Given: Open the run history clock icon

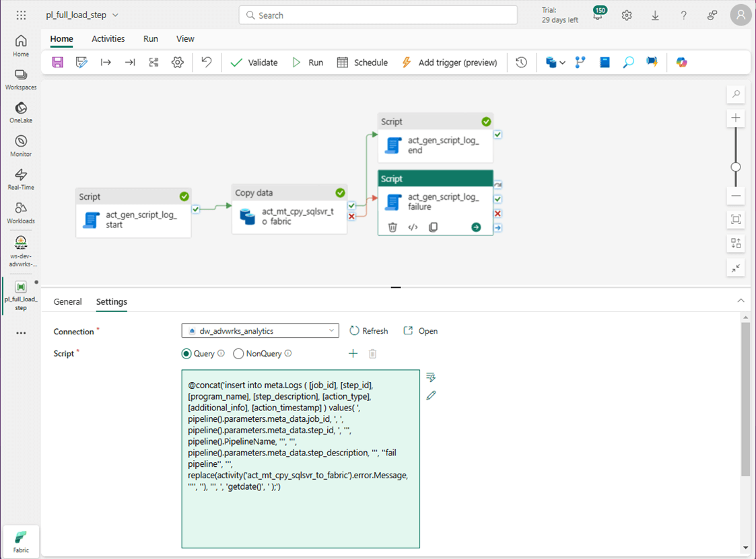Looking at the screenshot, I should [521, 62].
